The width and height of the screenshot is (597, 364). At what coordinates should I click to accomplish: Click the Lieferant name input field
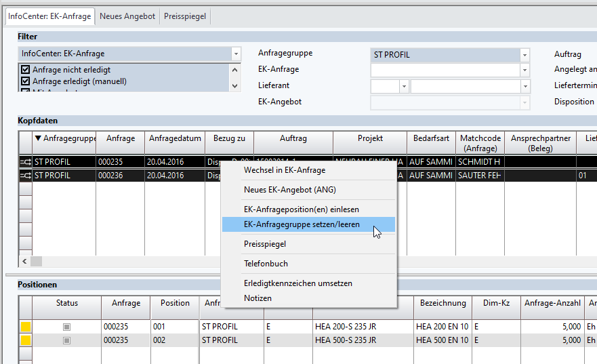464,87
